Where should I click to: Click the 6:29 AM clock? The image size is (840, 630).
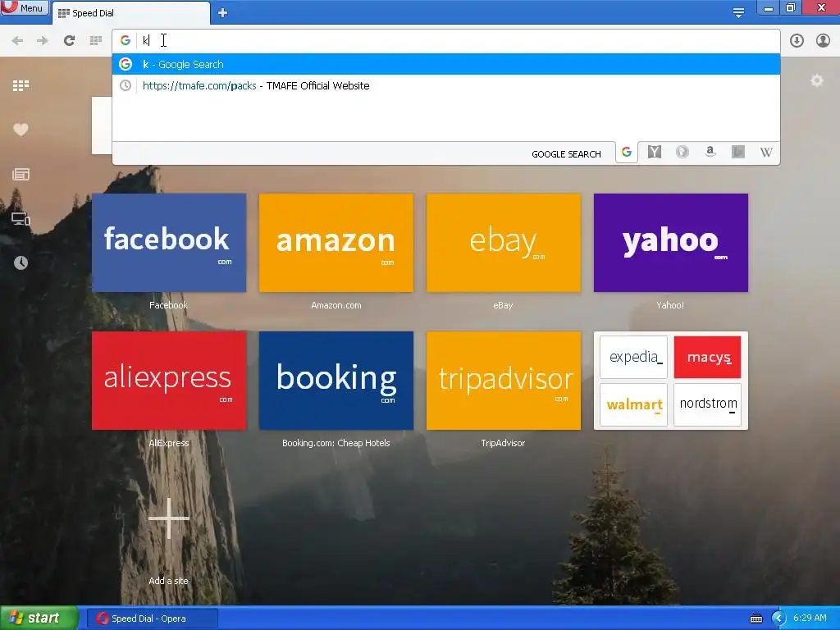[810, 619]
